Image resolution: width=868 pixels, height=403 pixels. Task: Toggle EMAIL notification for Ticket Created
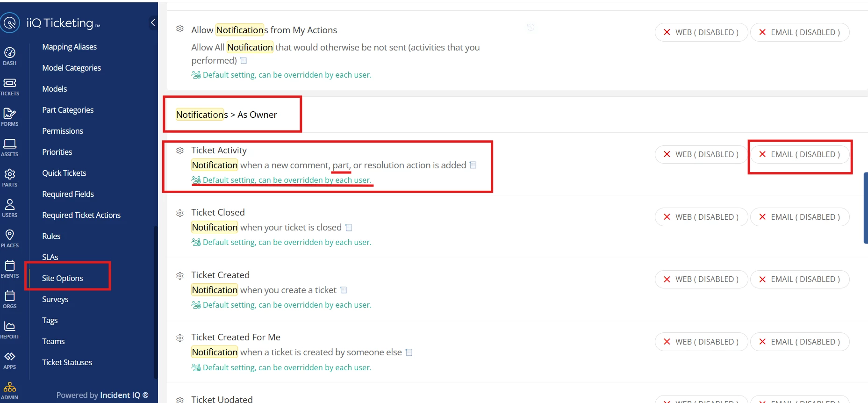tap(800, 279)
